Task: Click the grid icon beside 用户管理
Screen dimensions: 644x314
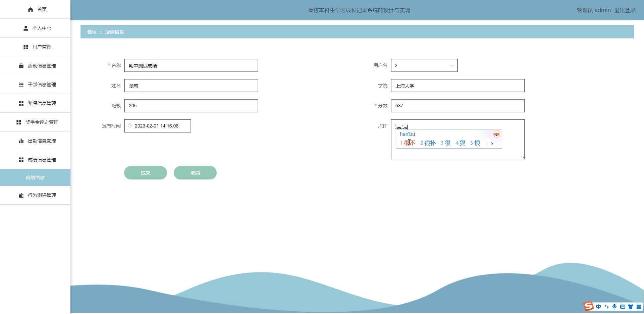Action: point(26,47)
